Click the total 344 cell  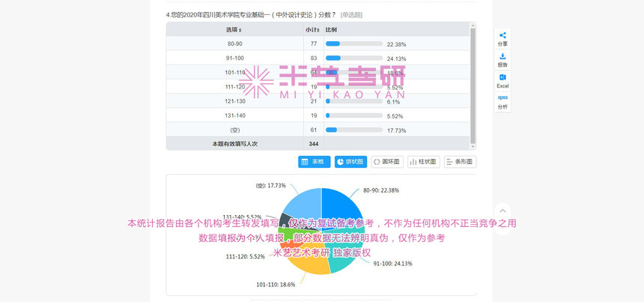coord(314,144)
